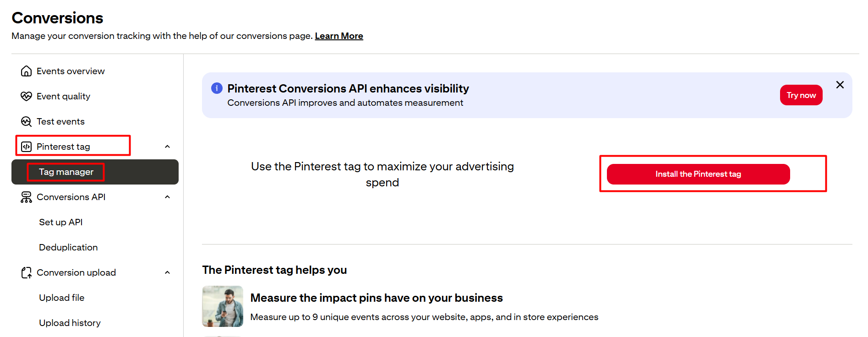Open the Tag manager page

tap(66, 172)
